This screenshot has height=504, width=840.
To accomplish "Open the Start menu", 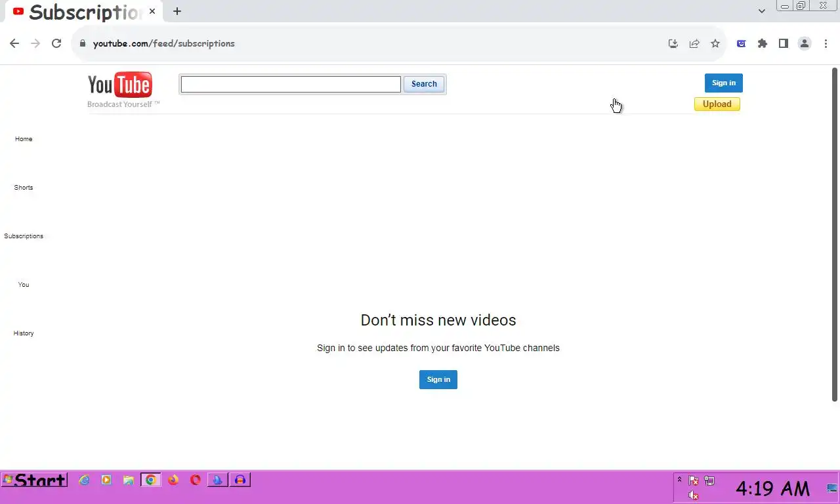I will coord(34,480).
